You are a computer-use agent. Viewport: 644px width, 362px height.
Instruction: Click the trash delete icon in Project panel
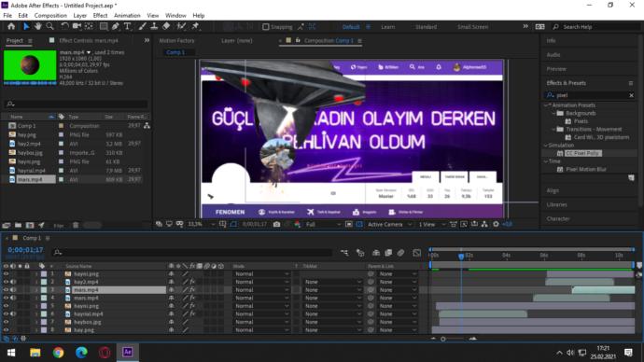[x=76, y=225]
